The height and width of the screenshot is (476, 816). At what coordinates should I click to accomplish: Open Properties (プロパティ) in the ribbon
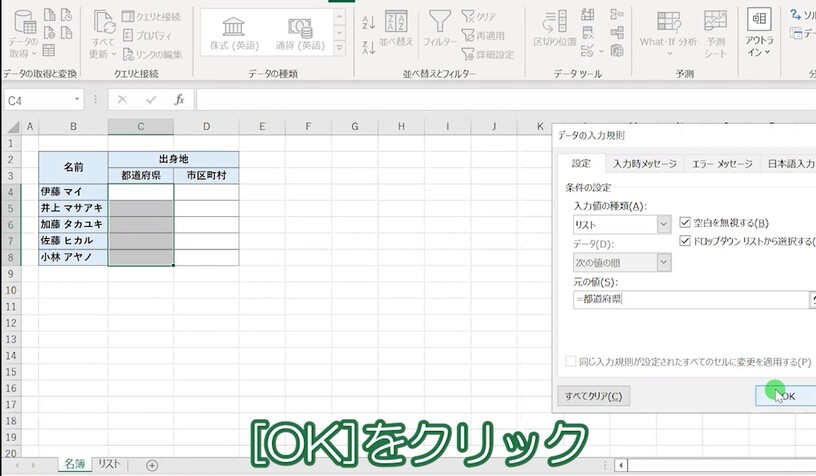[147, 35]
